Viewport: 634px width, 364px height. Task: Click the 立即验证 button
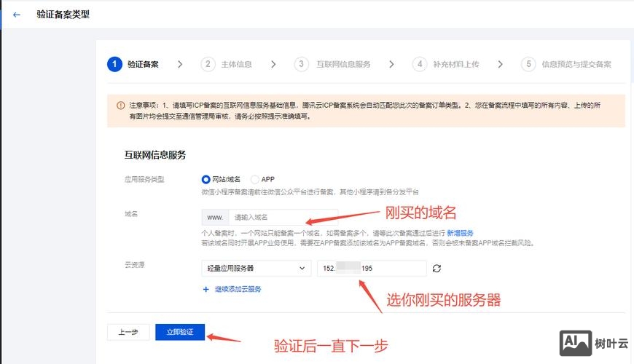pos(180,332)
